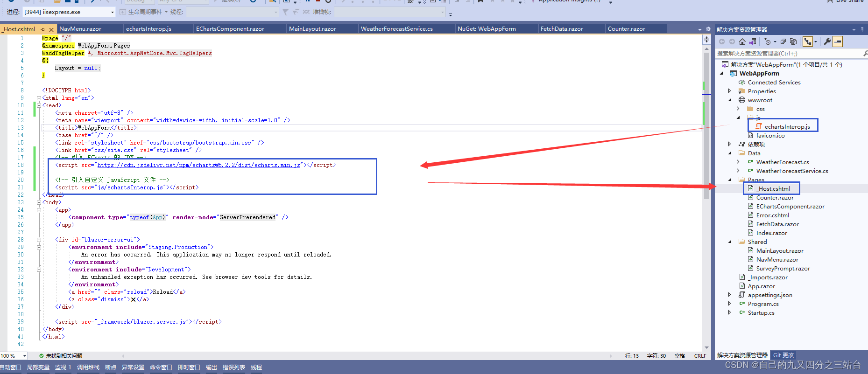
Task: Open the 错误列表 error list window
Action: pos(234,367)
